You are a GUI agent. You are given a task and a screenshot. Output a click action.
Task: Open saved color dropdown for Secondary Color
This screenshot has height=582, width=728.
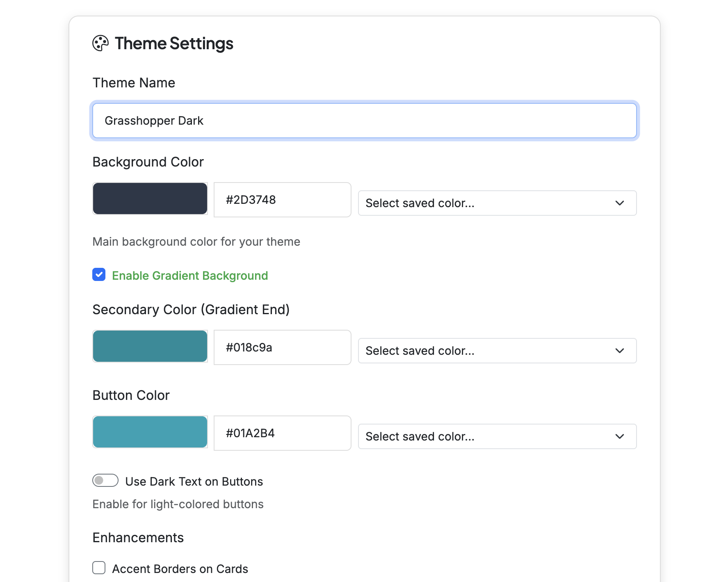click(x=497, y=351)
